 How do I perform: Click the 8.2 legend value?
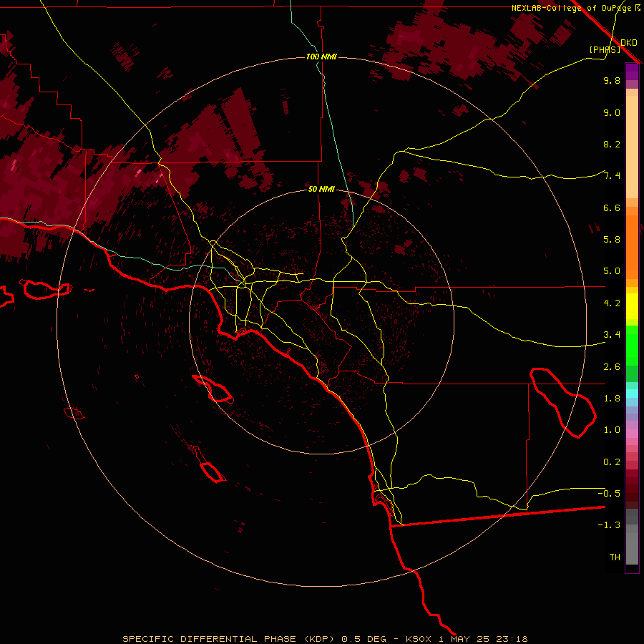[x=612, y=144]
